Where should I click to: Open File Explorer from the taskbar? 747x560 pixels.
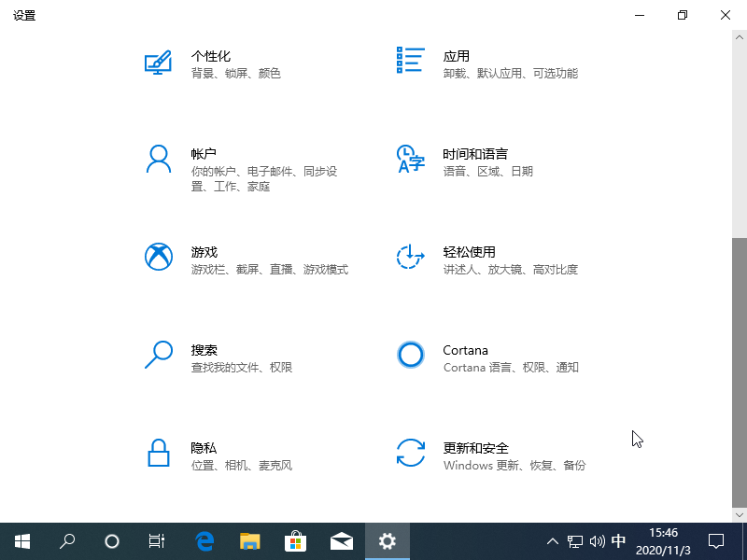pos(249,541)
